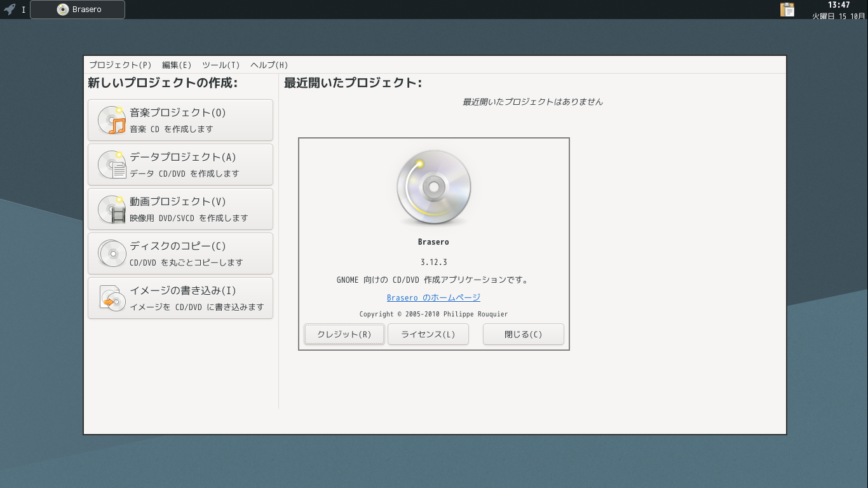Open the rocket launcher icon in panel
Viewport: 868px width, 488px height.
(10, 10)
